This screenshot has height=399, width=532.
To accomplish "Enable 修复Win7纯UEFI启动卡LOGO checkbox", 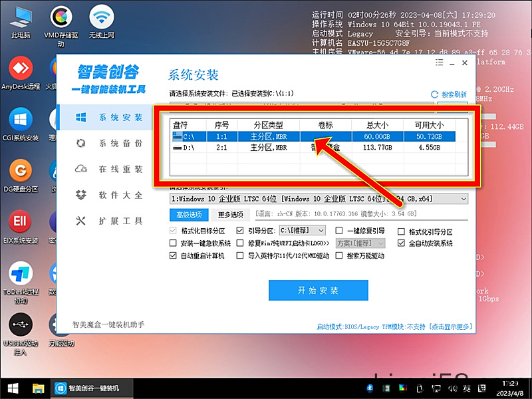I will [240, 243].
